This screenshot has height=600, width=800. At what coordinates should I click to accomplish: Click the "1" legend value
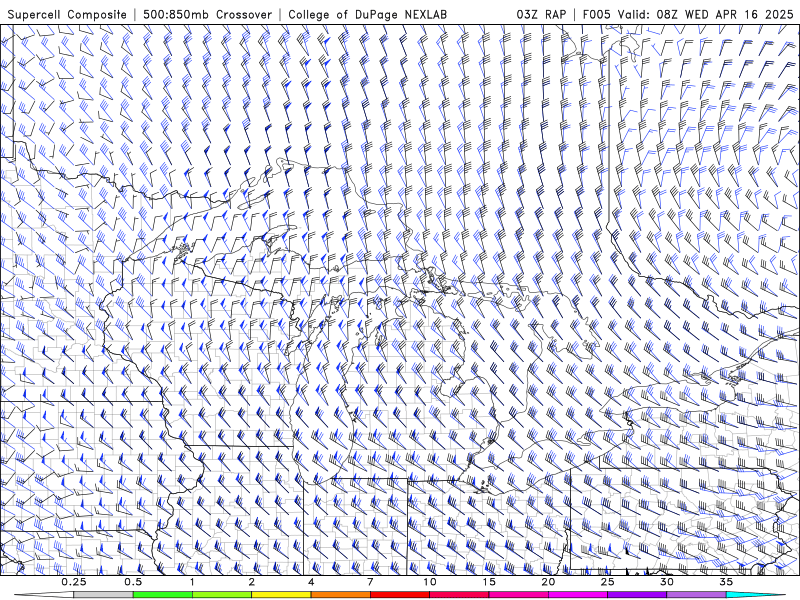point(192,582)
